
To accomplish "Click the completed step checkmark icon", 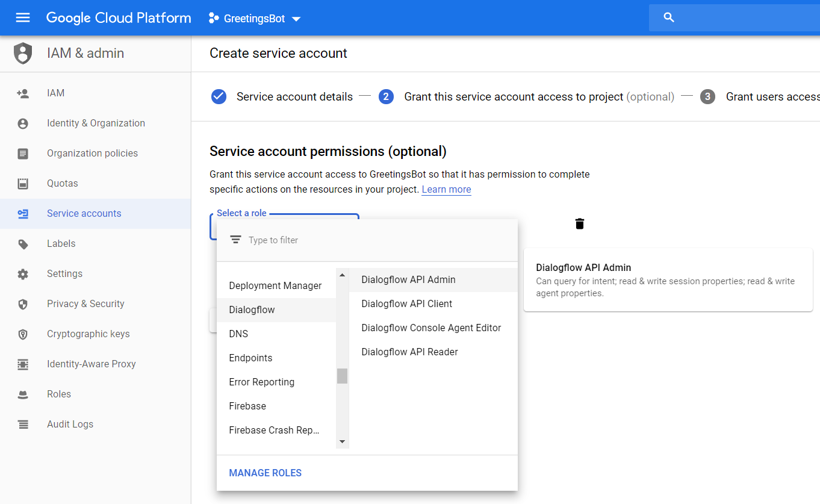I will click(x=219, y=96).
